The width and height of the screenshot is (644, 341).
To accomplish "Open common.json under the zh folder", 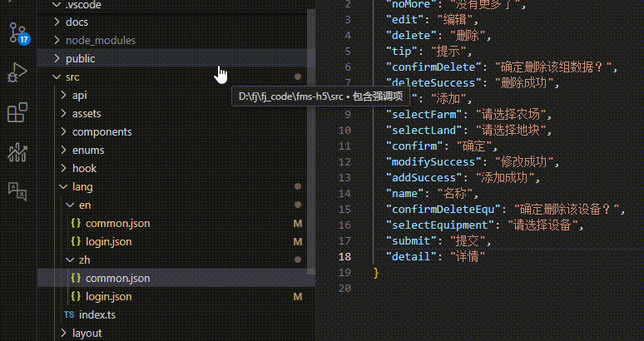I will [117, 278].
